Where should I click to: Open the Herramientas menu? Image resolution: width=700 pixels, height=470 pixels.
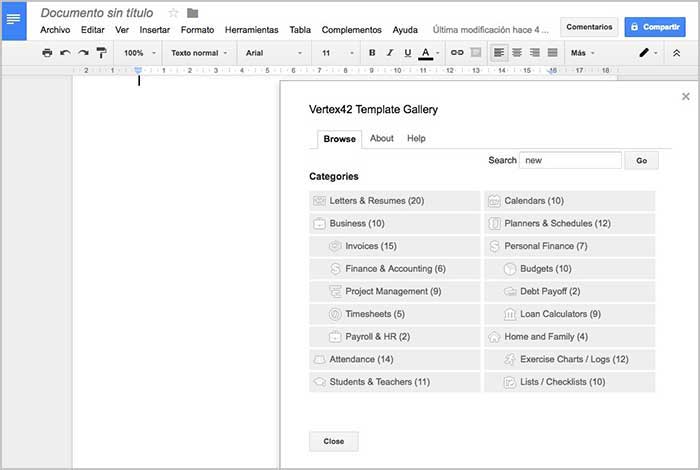[x=251, y=30]
